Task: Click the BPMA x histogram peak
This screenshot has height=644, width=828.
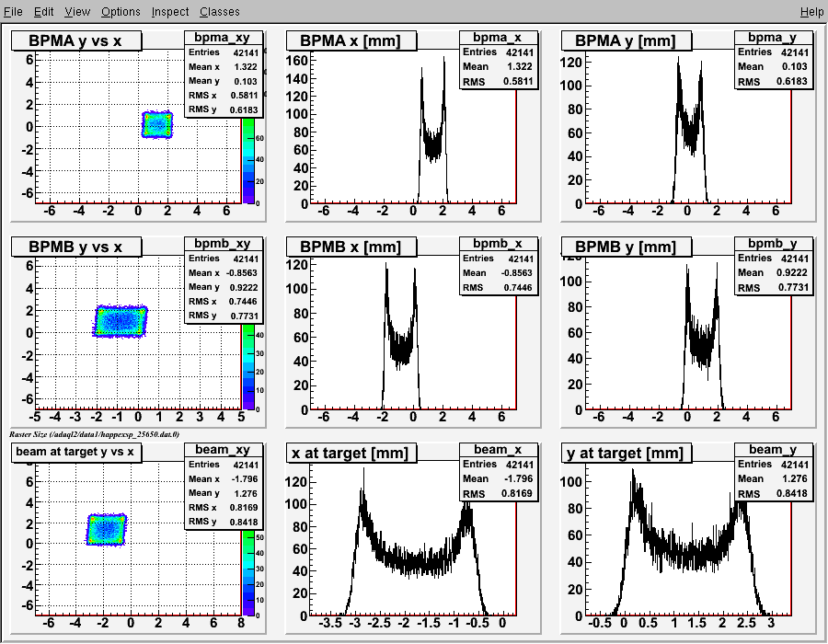Action: tap(443, 61)
